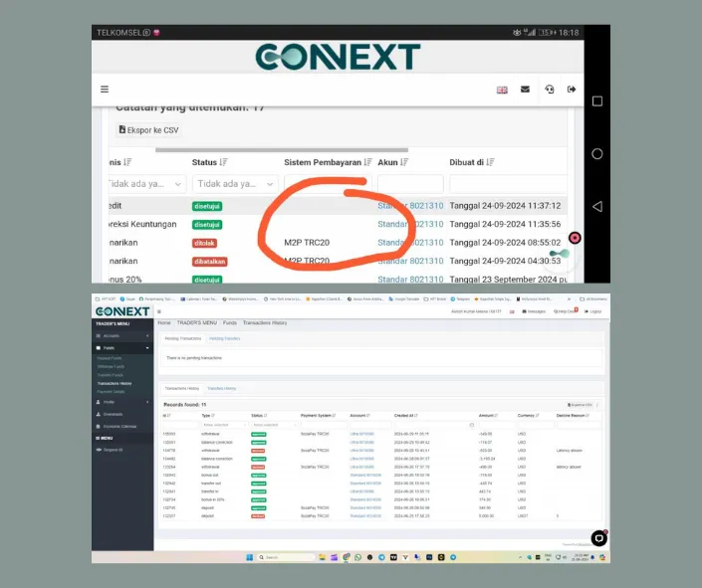Open Messages in the desktop header
702x588 pixels.
point(534,311)
